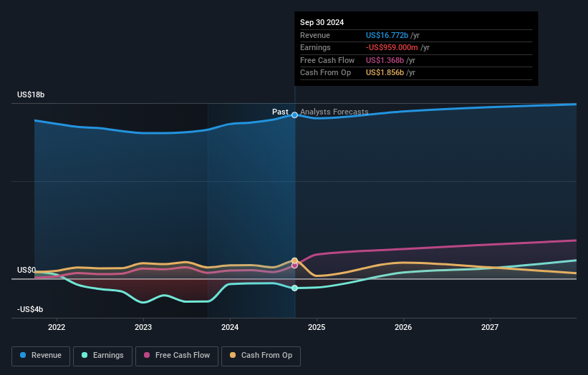Select the Revenue data point at Sep 2024
The height and width of the screenshot is (375, 588).
(x=295, y=115)
